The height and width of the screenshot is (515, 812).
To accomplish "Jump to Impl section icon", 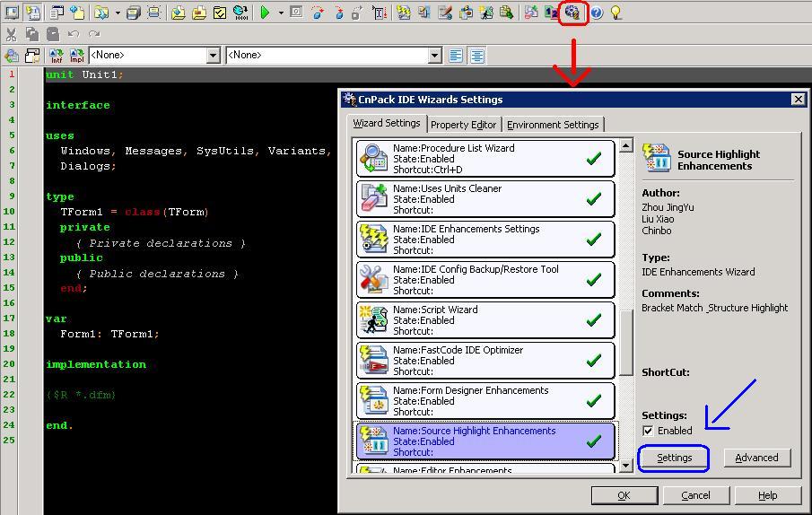I will pyautogui.click(x=76, y=56).
